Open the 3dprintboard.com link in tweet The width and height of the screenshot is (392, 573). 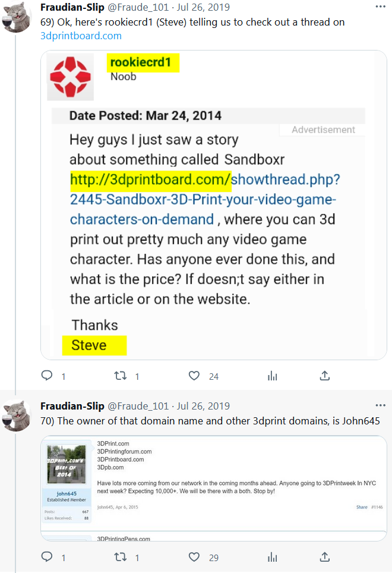[81, 36]
